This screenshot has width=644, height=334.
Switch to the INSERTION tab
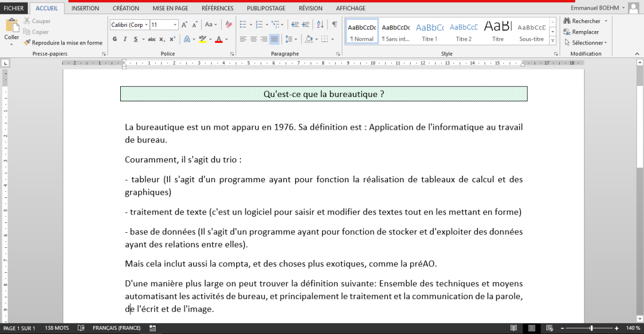point(85,8)
